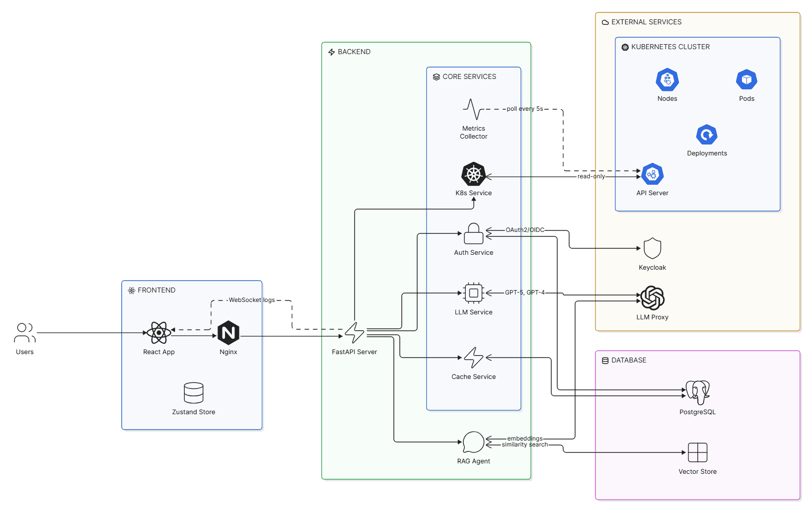Click the database icon beside Database title
Image resolution: width=812 pixels, height=518 pixels.
(x=605, y=361)
